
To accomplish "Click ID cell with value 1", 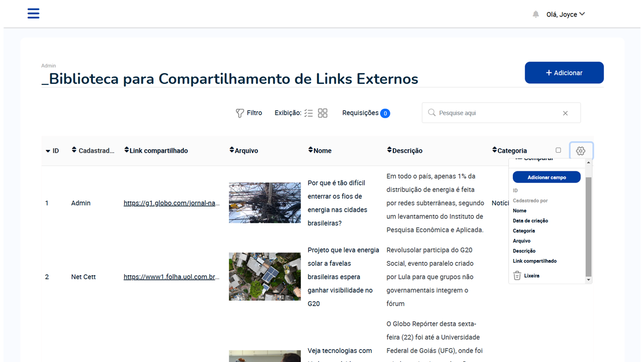I will click(47, 203).
